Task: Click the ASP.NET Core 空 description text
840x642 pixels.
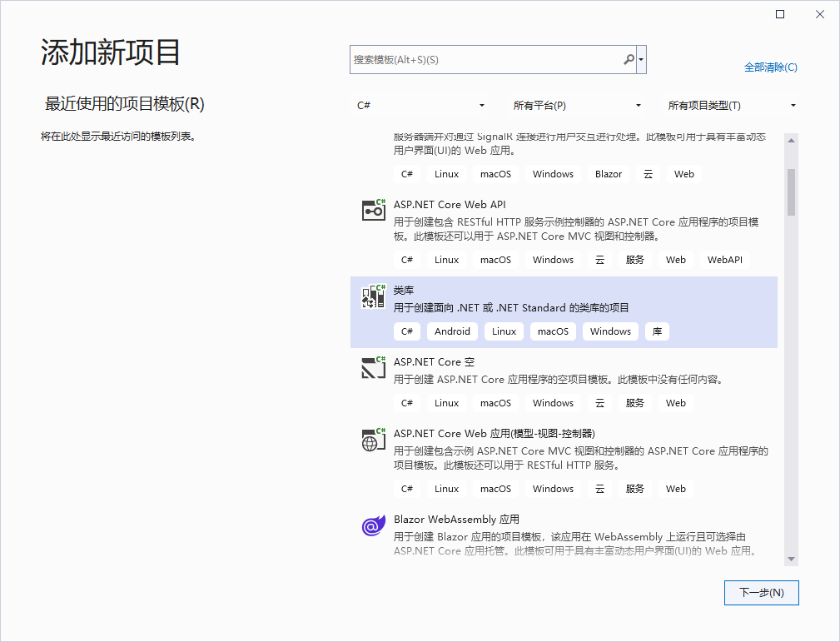Action: [x=559, y=380]
